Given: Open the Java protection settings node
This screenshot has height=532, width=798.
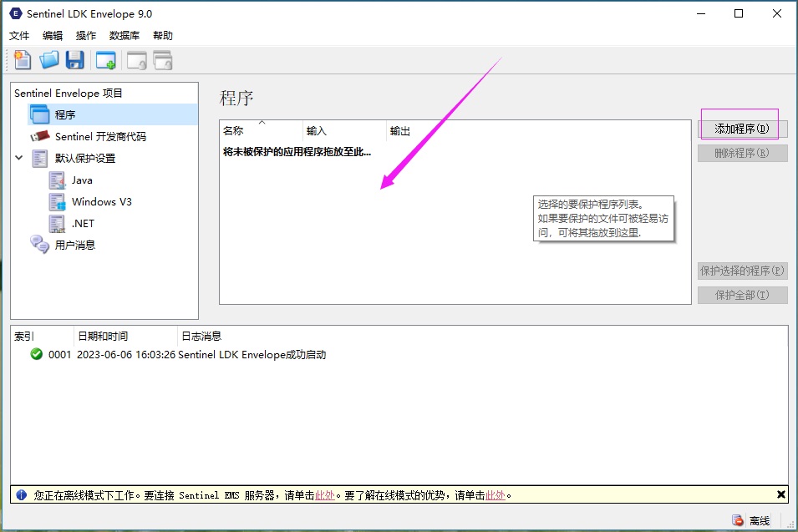Looking at the screenshot, I should pyautogui.click(x=81, y=180).
